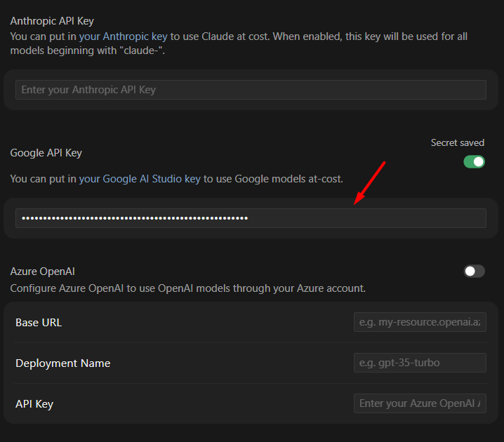Image resolution: width=504 pixels, height=442 pixels.
Task: Click the 'API Key' label in Azure section
Action: click(34, 404)
